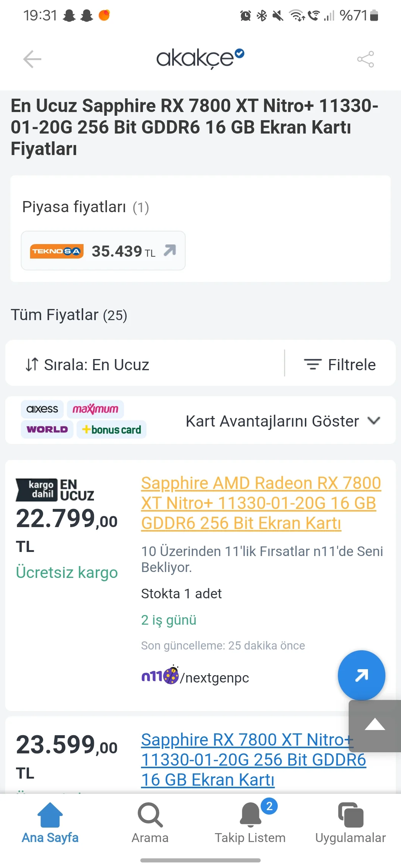Open the akakçe logo home
The width and height of the screenshot is (401, 868).
[200, 58]
